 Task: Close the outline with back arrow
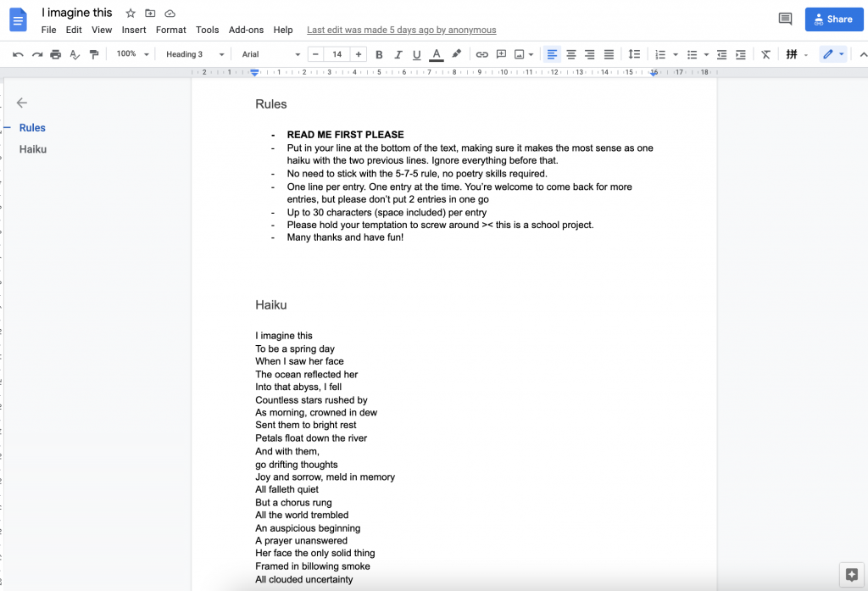click(x=21, y=103)
